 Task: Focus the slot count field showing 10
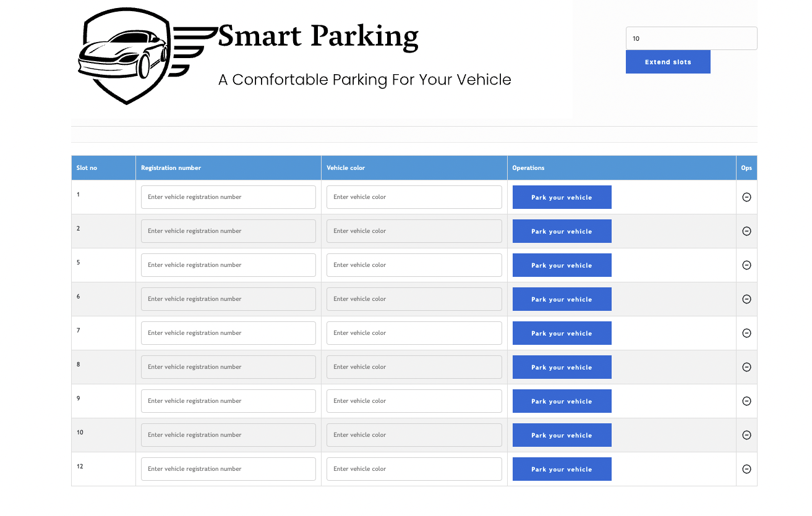click(x=691, y=38)
